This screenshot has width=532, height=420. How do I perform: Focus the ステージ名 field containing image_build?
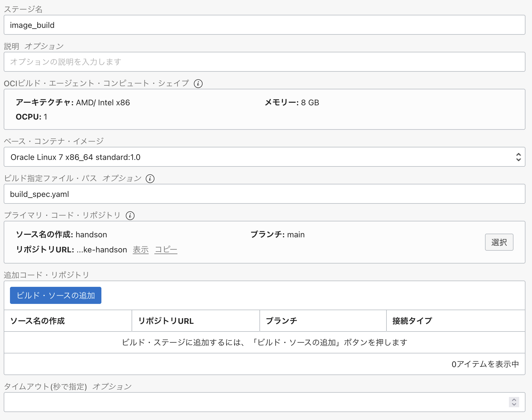[x=264, y=25]
